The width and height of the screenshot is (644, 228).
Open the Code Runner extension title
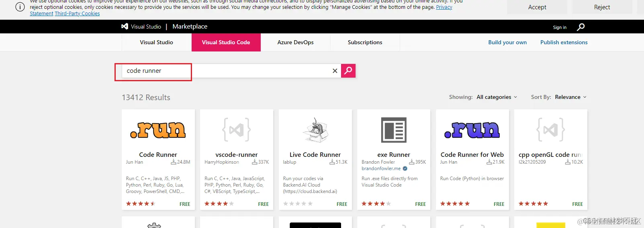[x=158, y=154]
